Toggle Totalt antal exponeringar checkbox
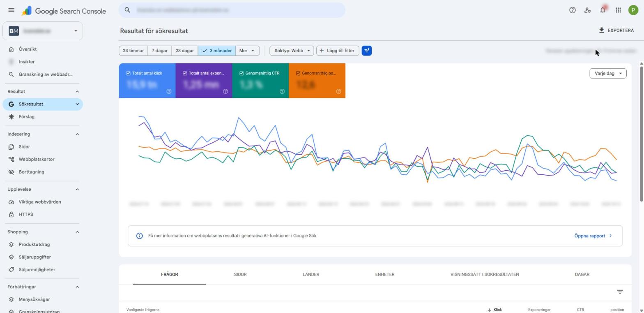Image resolution: width=644 pixels, height=313 pixels. click(x=185, y=73)
